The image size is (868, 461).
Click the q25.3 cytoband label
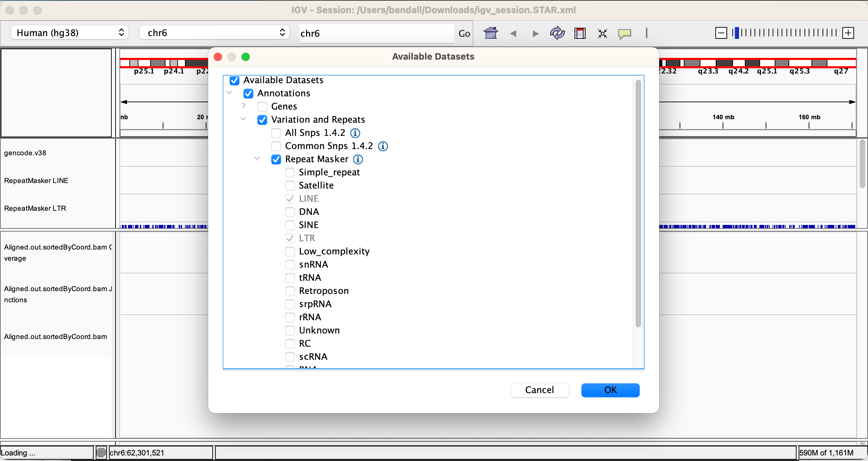(800, 71)
